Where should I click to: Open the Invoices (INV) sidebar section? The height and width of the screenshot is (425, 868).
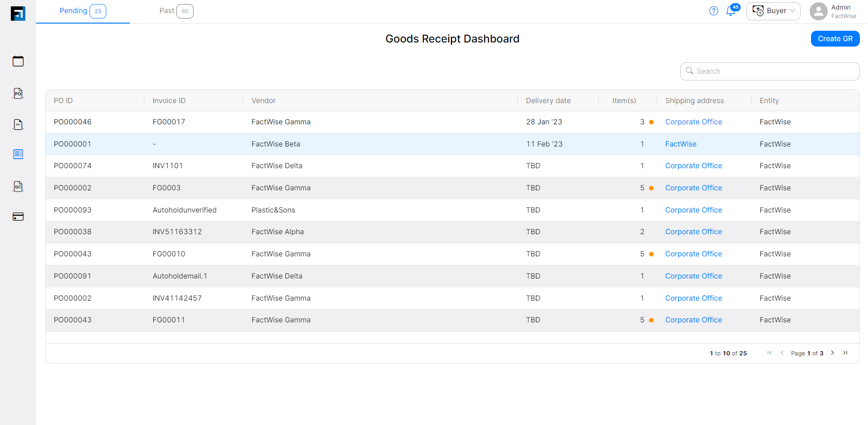tap(18, 124)
